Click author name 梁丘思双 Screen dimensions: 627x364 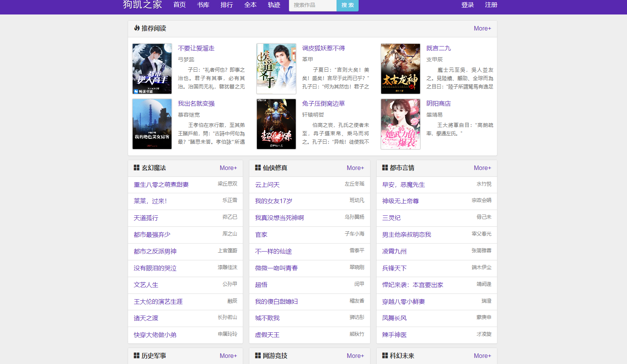pyautogui.click(x=228, y=184)
